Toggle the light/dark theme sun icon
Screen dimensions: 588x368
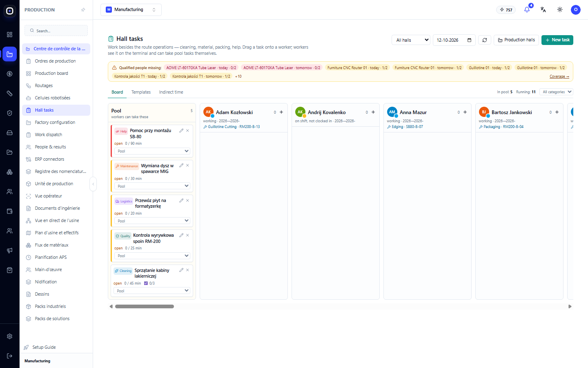point(560,9)
